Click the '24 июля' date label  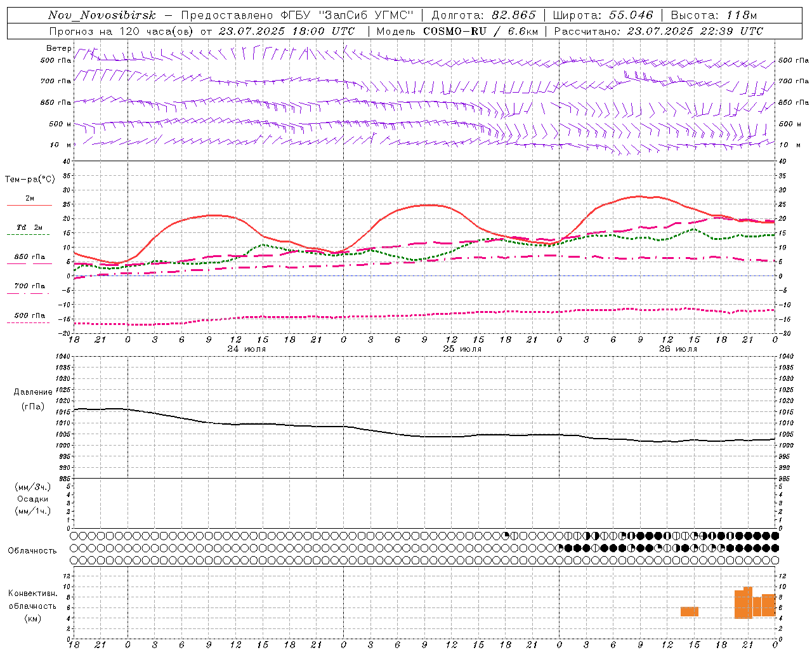click(x=247, y=349)
